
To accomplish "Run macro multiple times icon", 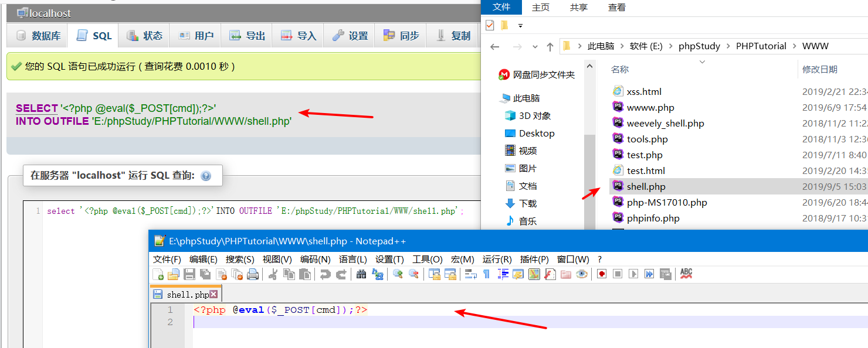I will click(649, 274).
